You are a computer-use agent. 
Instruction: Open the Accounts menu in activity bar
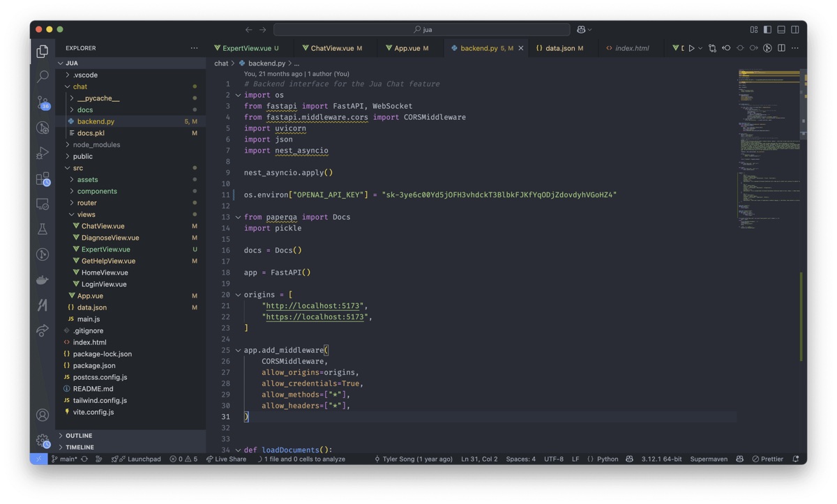click(43, 415)
